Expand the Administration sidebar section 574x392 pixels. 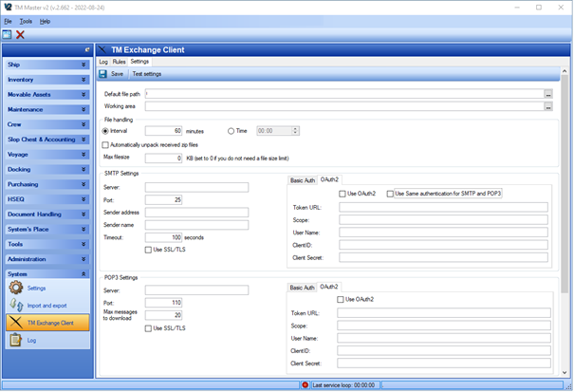pos(47,259)
